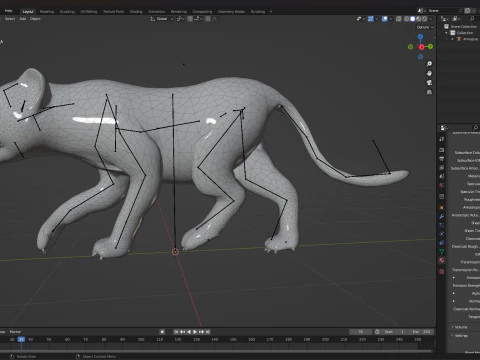Collapse the Settings panel
The image size is (480, 360).
pos(461,336)
